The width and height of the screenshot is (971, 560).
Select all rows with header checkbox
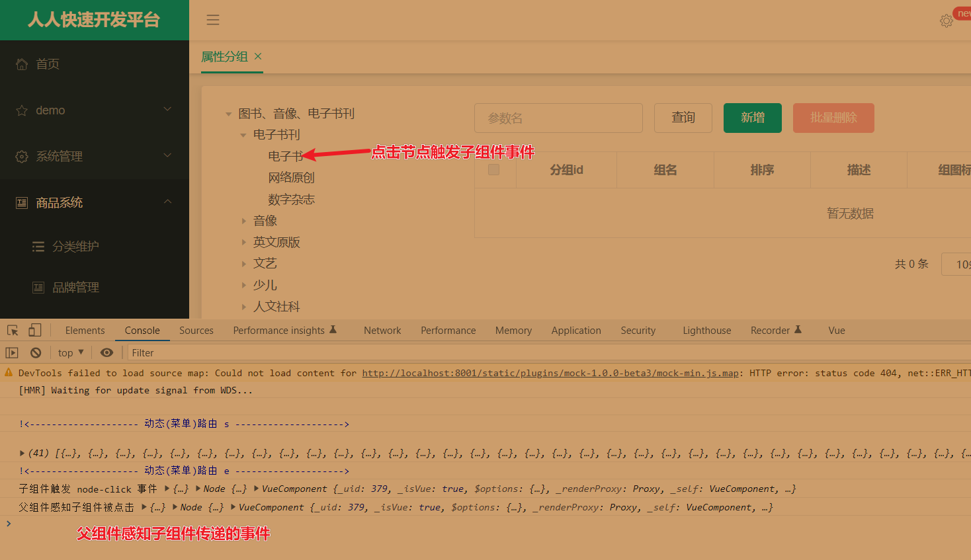[493, 170]
